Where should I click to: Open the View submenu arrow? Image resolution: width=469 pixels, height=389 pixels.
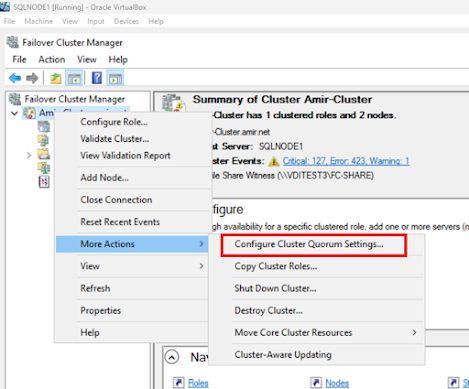(x=201, y=266)
